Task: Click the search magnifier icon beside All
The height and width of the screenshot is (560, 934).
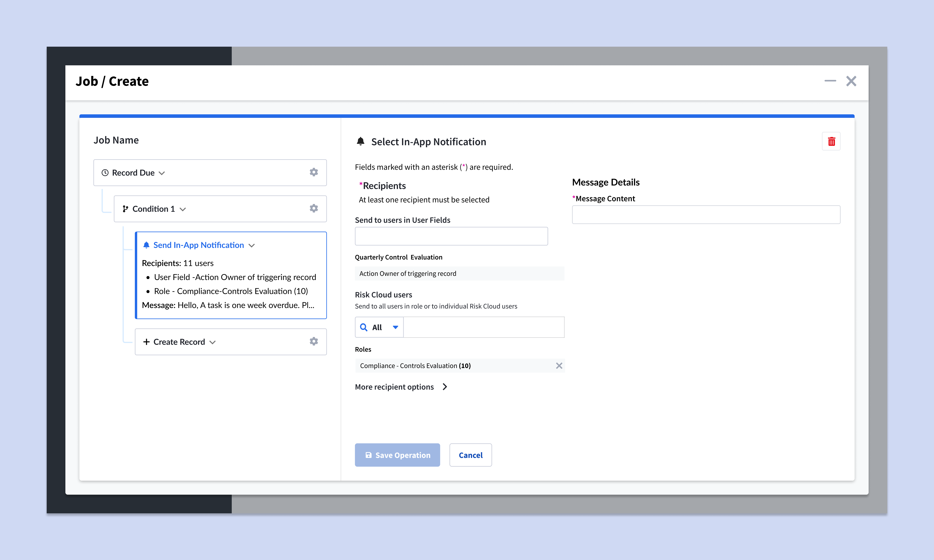Action: [364, 327]
